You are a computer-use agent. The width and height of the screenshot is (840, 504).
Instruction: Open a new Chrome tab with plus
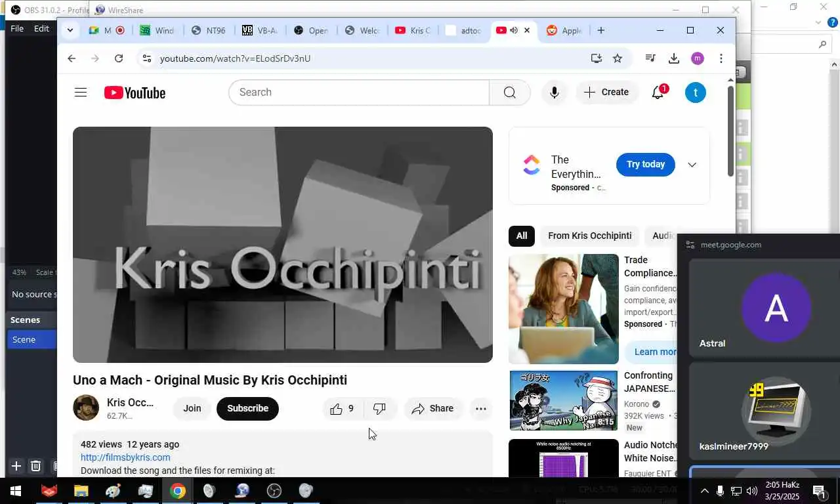click(x=601, y=30)
